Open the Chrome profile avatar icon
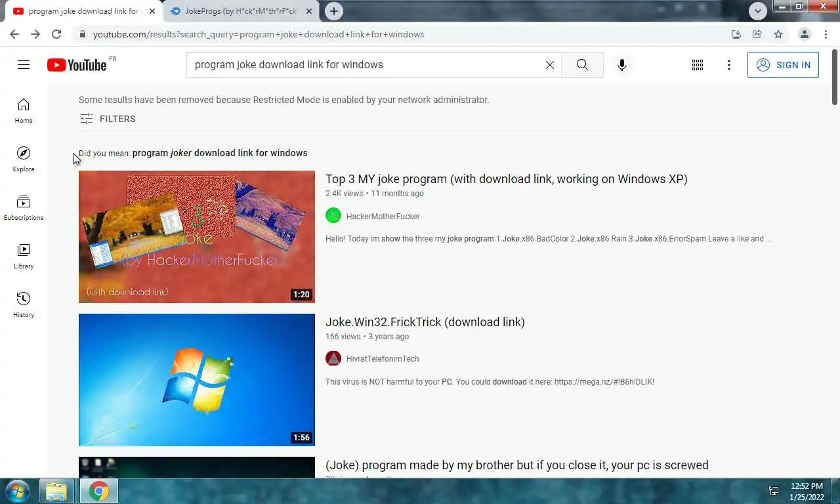This screenshot has width=840, height=504. (805, 34)
